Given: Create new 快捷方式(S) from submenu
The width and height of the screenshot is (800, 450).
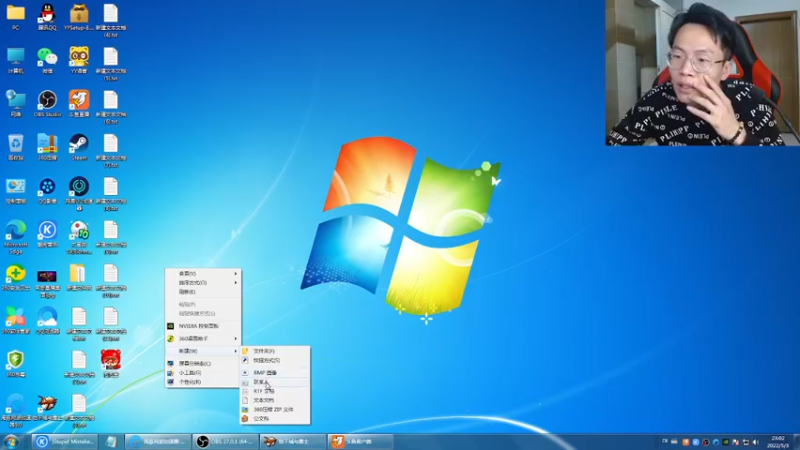Looking at the screenshot, I should tap(275, 360).
